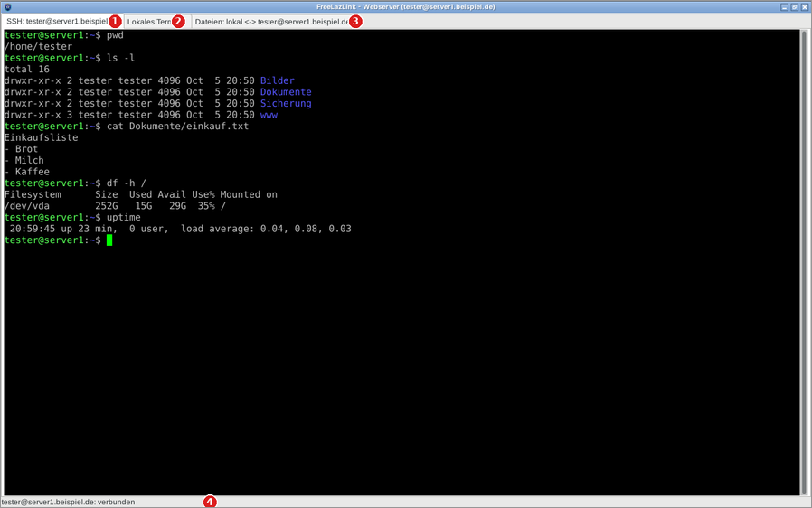Click the green terminal cursor block
812x508 pixels.
(109, 240)
